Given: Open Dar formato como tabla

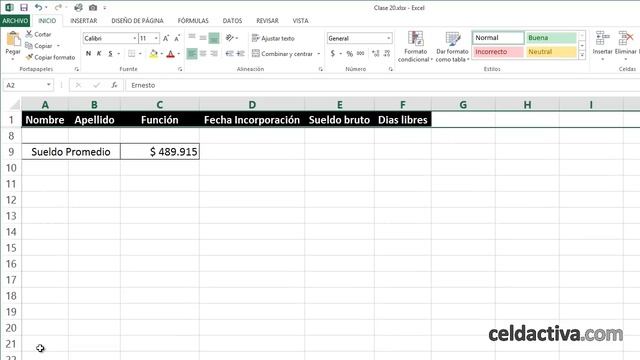Looking at the screenshot, I should click(x=452, y=47).
